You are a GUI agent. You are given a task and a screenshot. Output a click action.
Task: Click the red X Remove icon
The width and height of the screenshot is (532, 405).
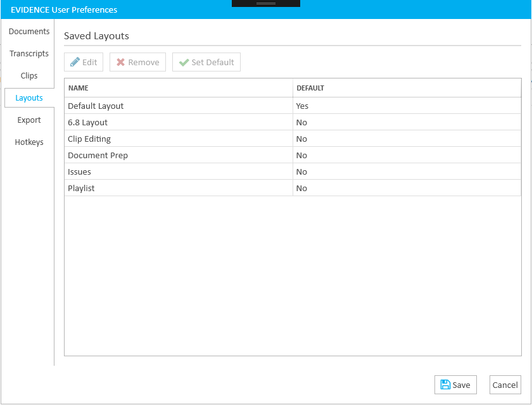[120, 62]
